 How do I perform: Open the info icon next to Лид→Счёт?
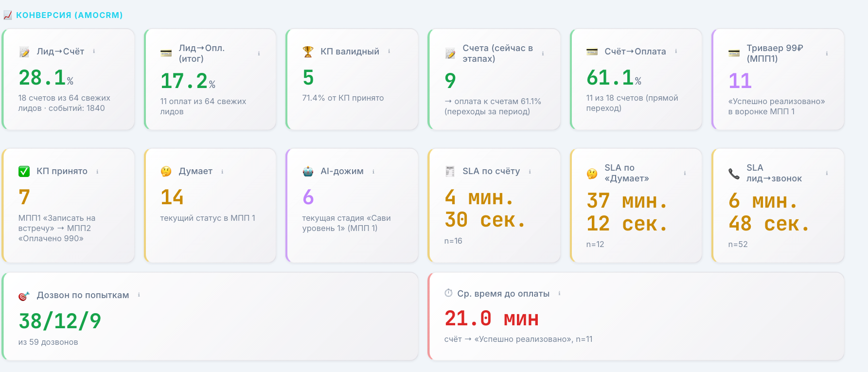point(94,51)
